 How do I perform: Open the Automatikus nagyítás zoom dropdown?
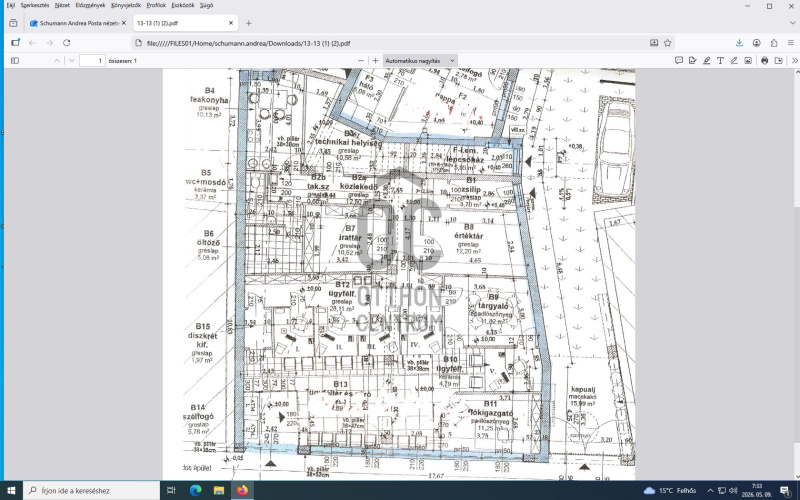[420, 61]
